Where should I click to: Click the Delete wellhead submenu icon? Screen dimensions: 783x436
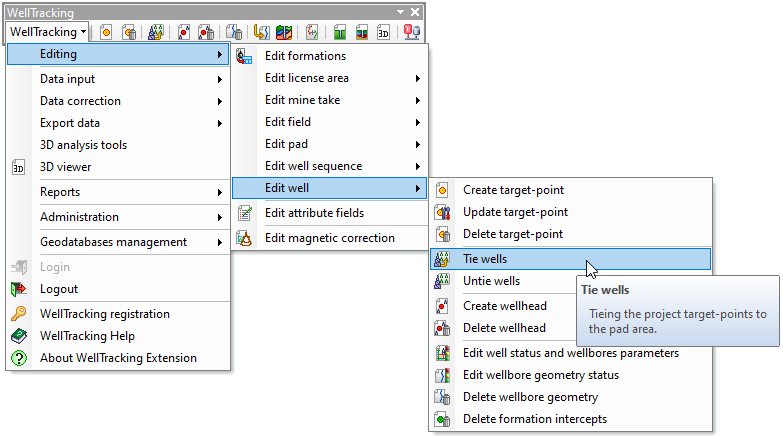coord(442,328)
